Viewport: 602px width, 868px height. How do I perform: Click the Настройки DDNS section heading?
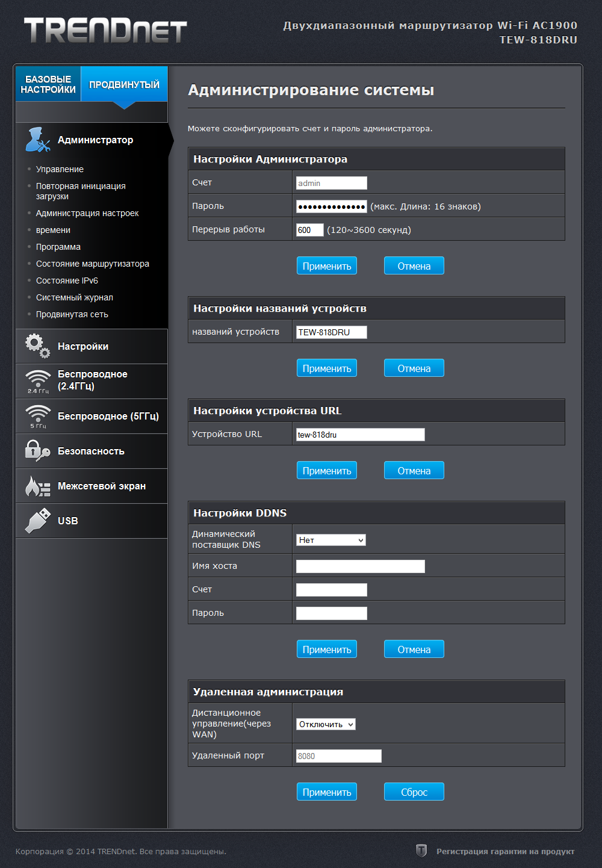click(240, 513)
